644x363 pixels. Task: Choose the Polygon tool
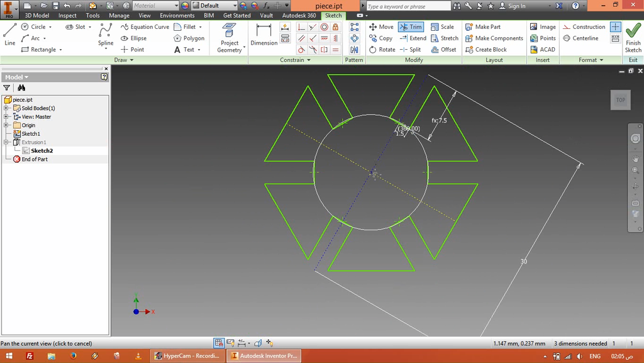point(189,38)
